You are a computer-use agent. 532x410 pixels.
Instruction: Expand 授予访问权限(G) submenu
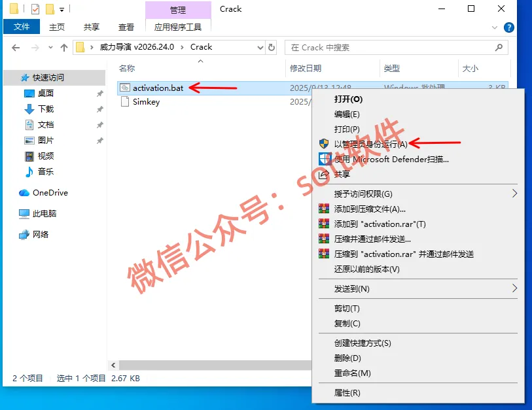418,194
